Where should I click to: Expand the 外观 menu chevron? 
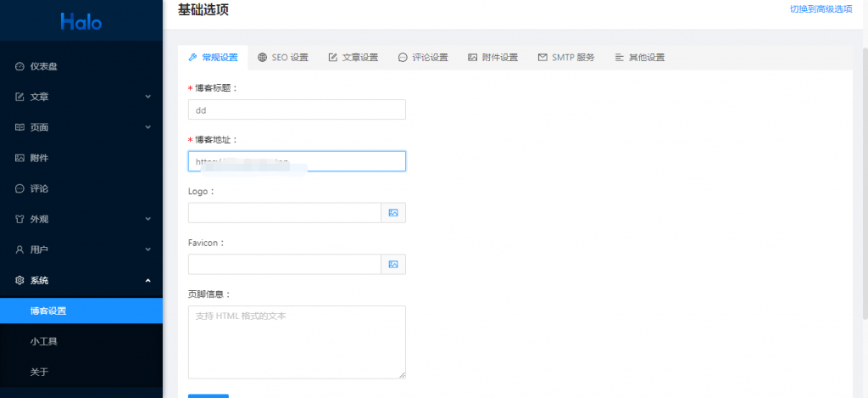(x=147, y=219)
